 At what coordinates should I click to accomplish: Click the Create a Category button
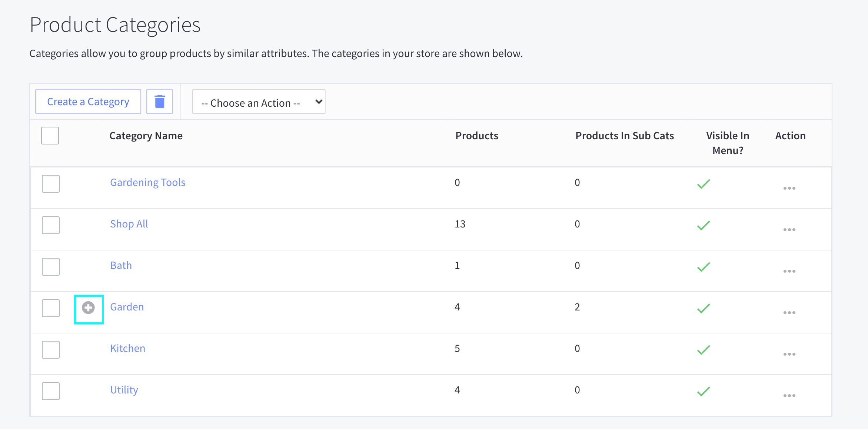point(88,102)
